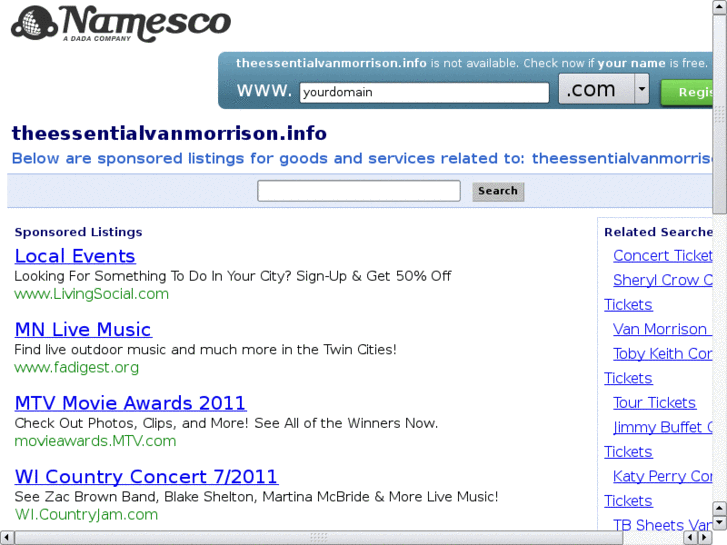
Task: Open the MTV Movie Awards 2011 link
Action: (130, 403)
